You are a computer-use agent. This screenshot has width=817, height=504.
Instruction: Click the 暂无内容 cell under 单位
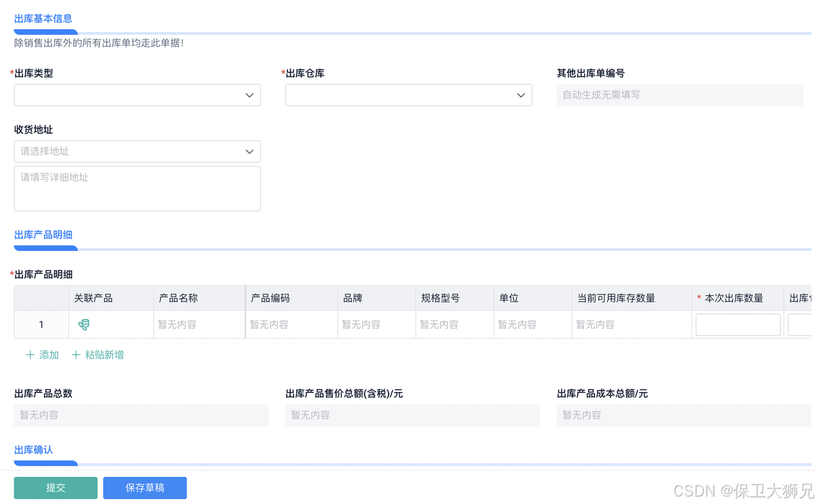[533, 325]
